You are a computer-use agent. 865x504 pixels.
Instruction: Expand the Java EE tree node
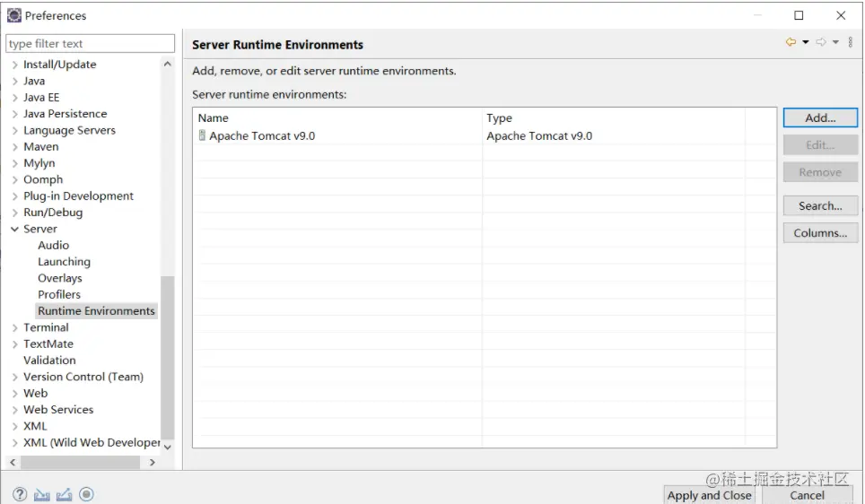(15, 98)
